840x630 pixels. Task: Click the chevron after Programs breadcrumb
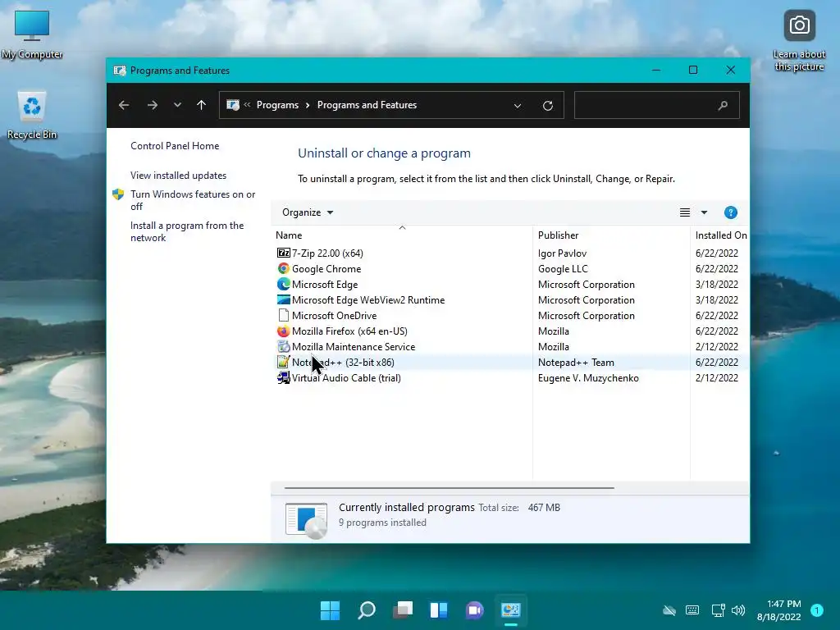pyautogui.click(x=308, y=105)
